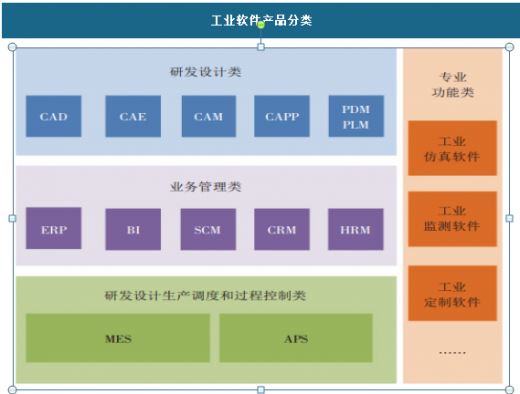Viewport: 520px width, 394px height.
Task: Select the CAD box
Action: [54, 116]
